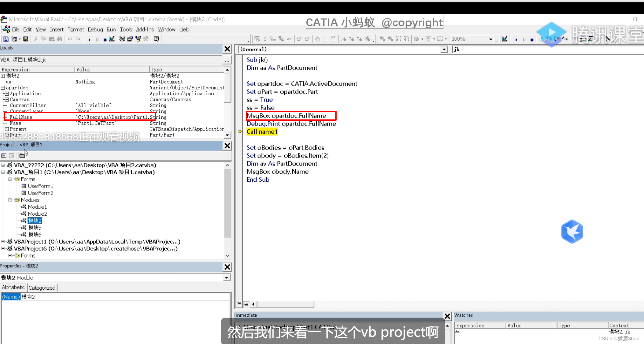Collapse the Modules folder in Project tree
Image resolution: width=644 pixels, height=344 pixels.
pyautogui.click(x=10, y=200)
